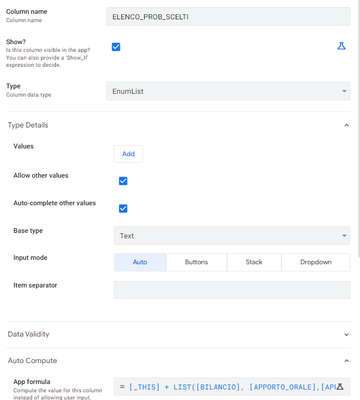Viewport: 360px width, 400px height.
Task: Select Dropdown input mode
Action: (316, 262)
